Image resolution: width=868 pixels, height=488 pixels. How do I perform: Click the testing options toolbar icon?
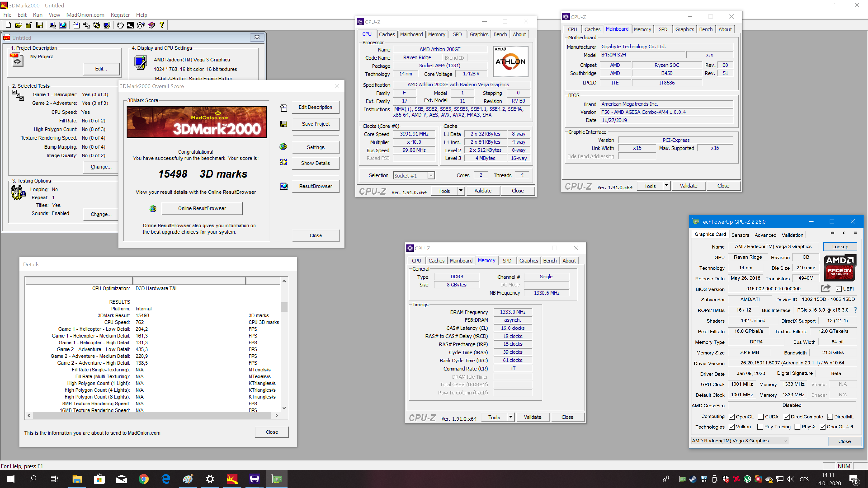tap(97, 25)
